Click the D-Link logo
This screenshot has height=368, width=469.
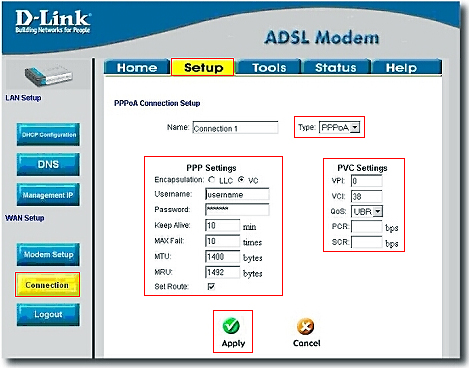(x=53, y=22)
